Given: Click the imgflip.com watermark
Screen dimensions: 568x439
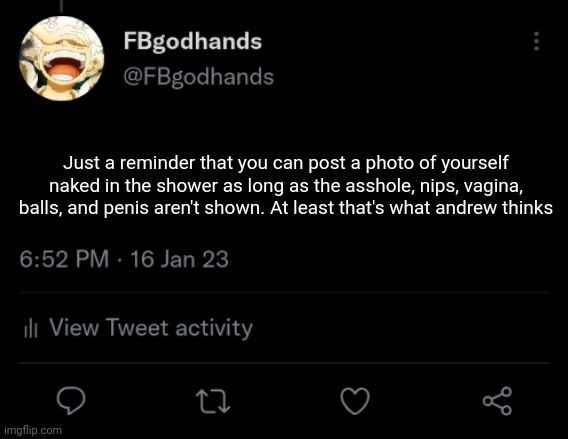Looking at the screenshot, I should pos(33,430).
